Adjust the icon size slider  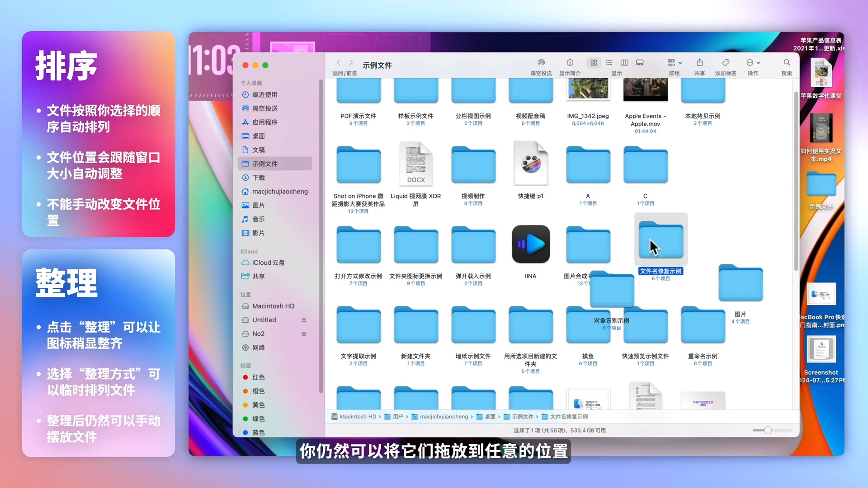click(768, 430)
